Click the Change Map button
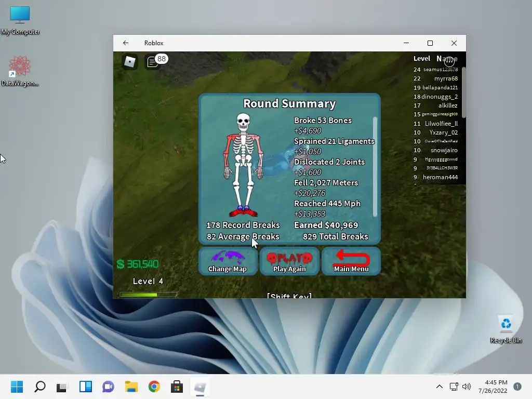This screenshot has width=532, height=399. [x=228, y=261]
